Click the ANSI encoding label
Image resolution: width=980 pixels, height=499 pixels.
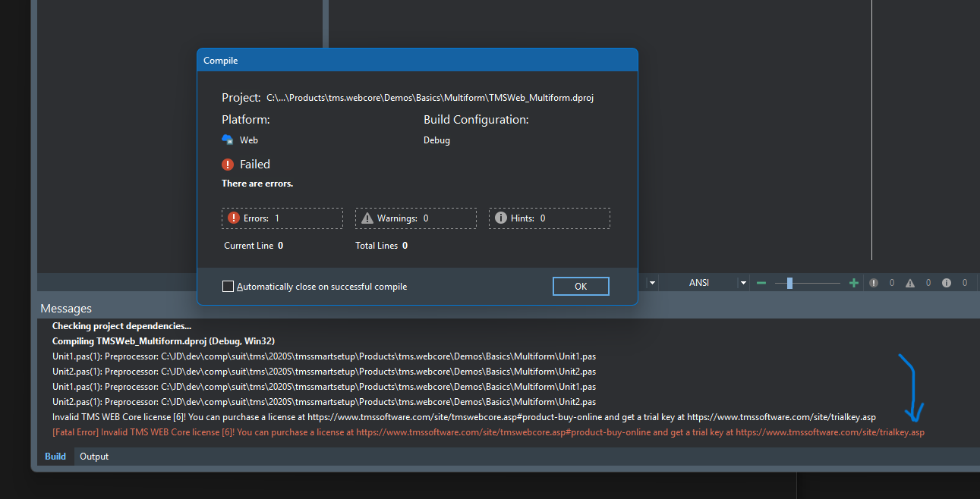click(699, 283)
